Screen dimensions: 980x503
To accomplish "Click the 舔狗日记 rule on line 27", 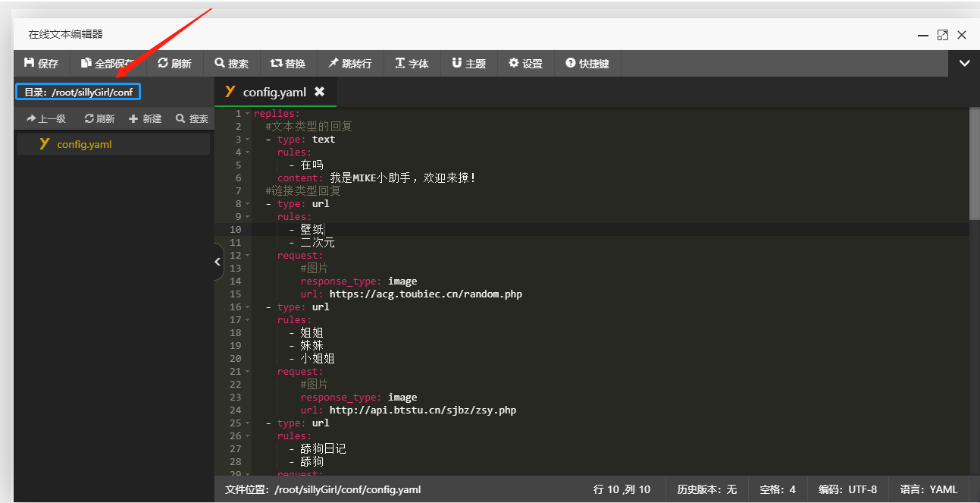I will click(323, 449).
